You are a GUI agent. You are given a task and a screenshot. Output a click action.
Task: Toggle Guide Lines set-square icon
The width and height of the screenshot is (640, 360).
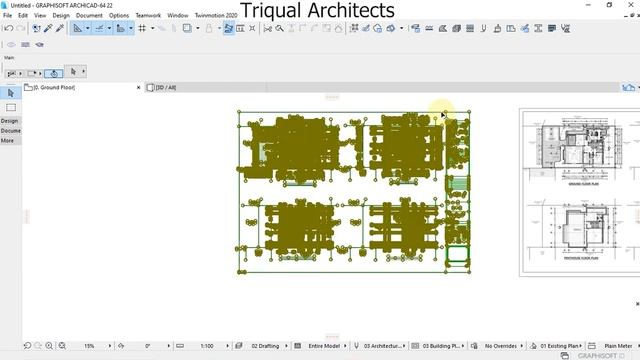[77, 28]
